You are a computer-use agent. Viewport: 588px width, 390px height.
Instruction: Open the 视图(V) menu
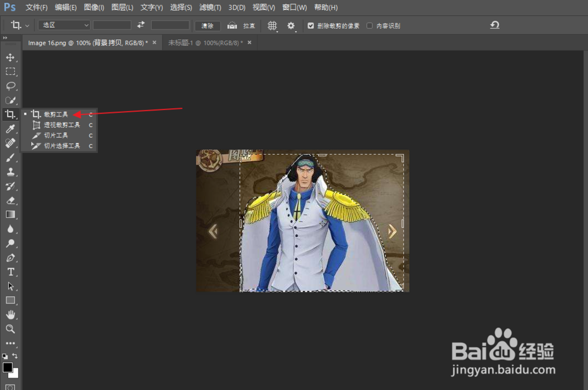point(263,8)
